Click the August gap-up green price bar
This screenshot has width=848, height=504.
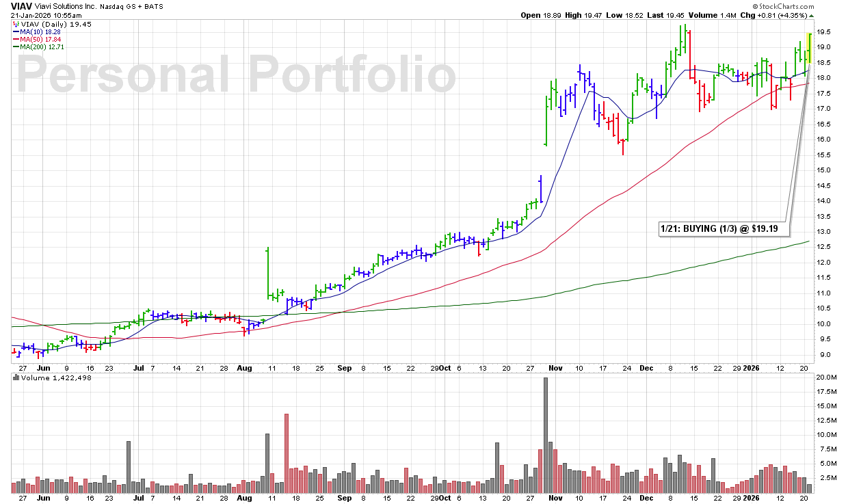267,272
